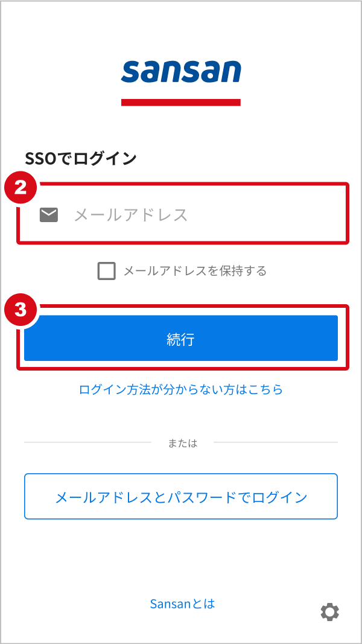Click the red number 3 step badge
Viewport: 362px width, 644px height.
point(21,310)
